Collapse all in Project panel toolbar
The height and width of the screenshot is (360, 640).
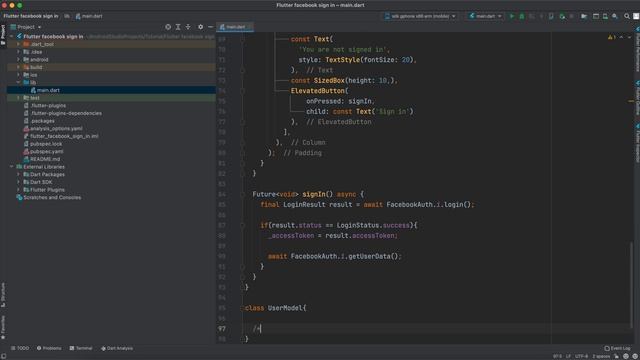(x=188, y=27)
